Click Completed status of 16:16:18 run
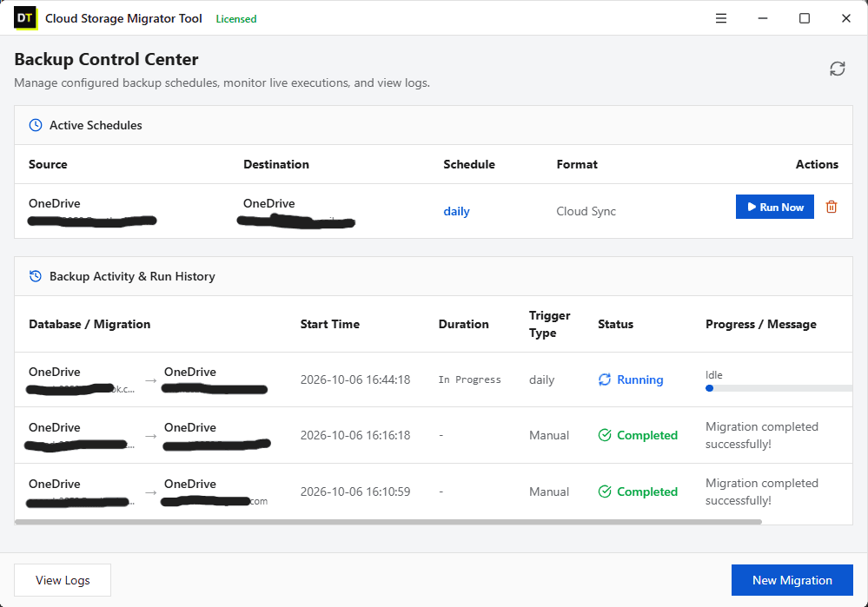 (x=647, y=435)
